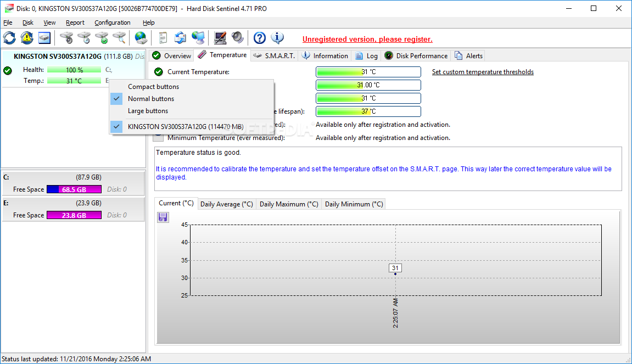
Task: Click the globe and monitor network icon
Action: coord(198,38)
